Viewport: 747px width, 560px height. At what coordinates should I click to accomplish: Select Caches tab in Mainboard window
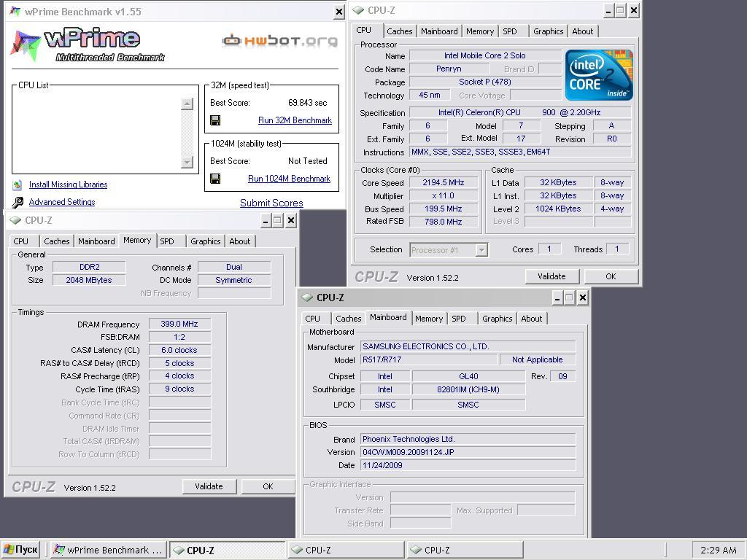[x=348, y=319]
